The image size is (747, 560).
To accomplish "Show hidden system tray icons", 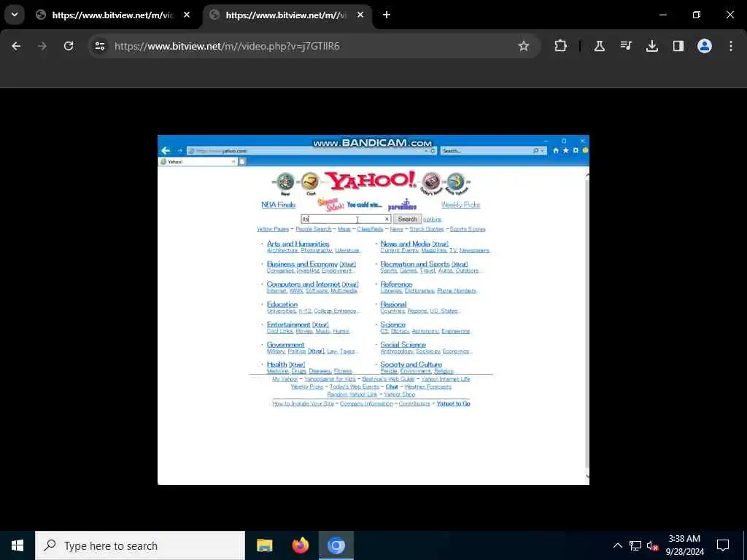I will [x=617, y=545].
